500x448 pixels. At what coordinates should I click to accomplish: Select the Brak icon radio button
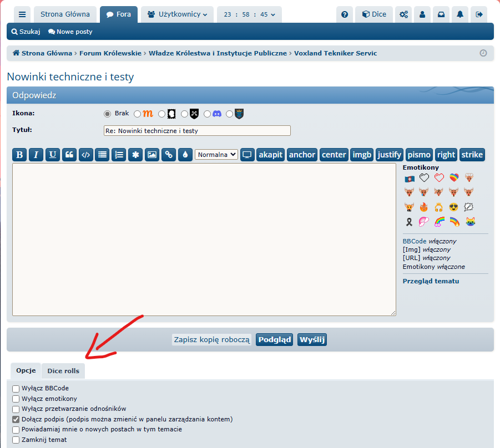tap(108, 114)
